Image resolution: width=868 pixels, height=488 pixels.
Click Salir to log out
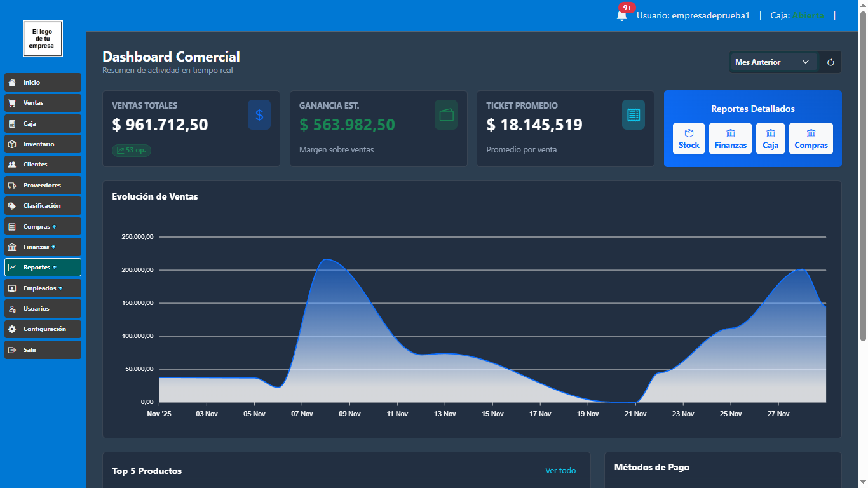43,350
